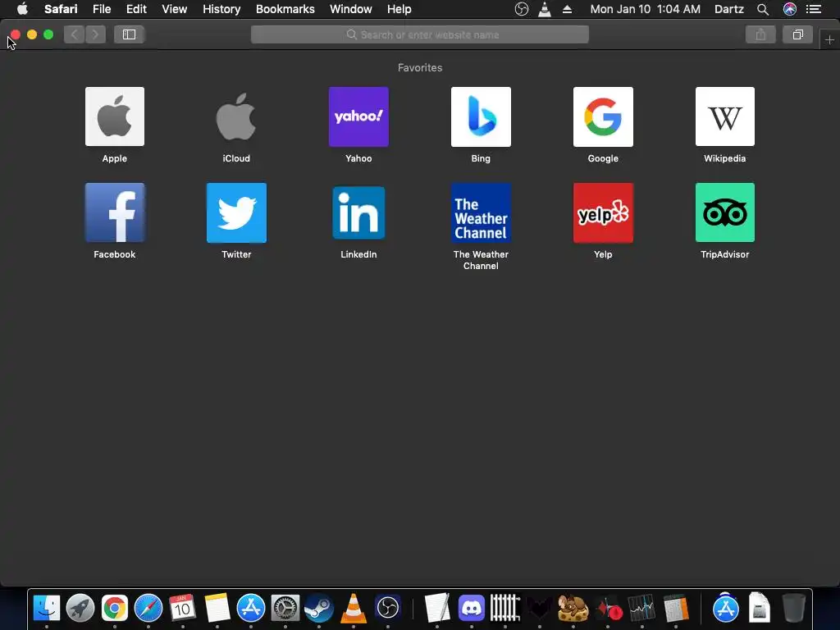Click Safari compass icon in dock
This screenshot has width=840, height=630.
(148, 609)
